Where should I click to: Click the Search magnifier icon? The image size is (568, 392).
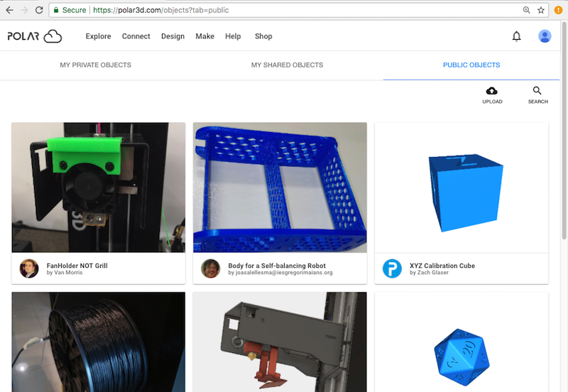tap(537, 91)
